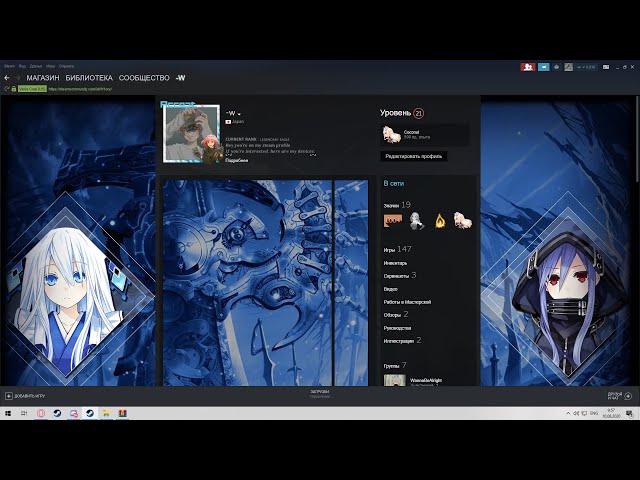Expand the ~W username dropdown arrow
Image resolution: width=640 pixels, height=480 pixels.
click(239, 114)
